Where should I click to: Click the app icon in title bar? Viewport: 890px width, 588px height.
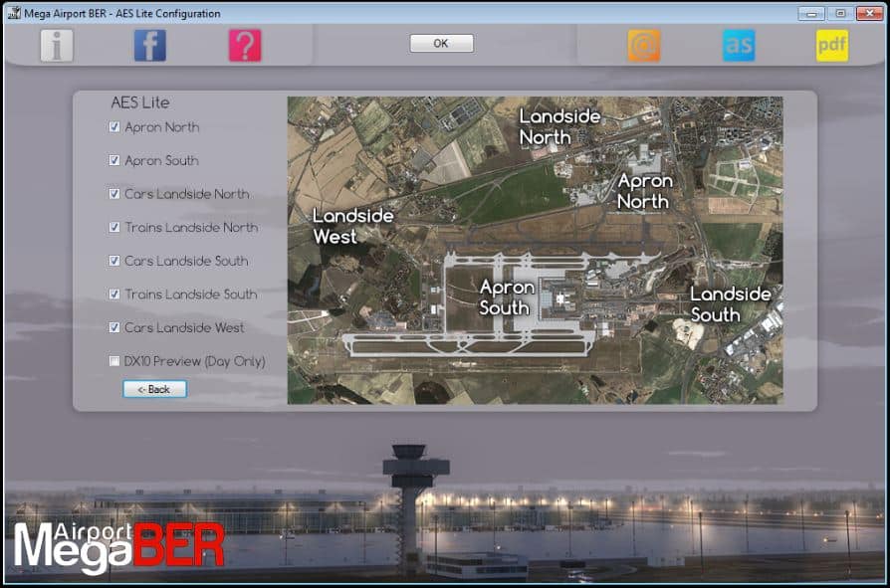pyautogui.click(x=14, y=13)
